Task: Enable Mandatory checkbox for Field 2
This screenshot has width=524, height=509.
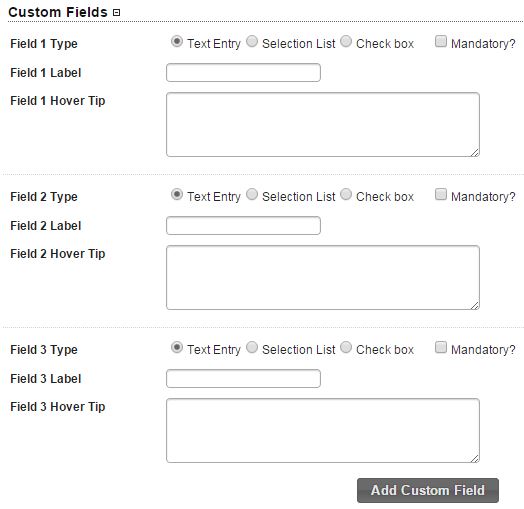Action: click(x=441, y=194)
